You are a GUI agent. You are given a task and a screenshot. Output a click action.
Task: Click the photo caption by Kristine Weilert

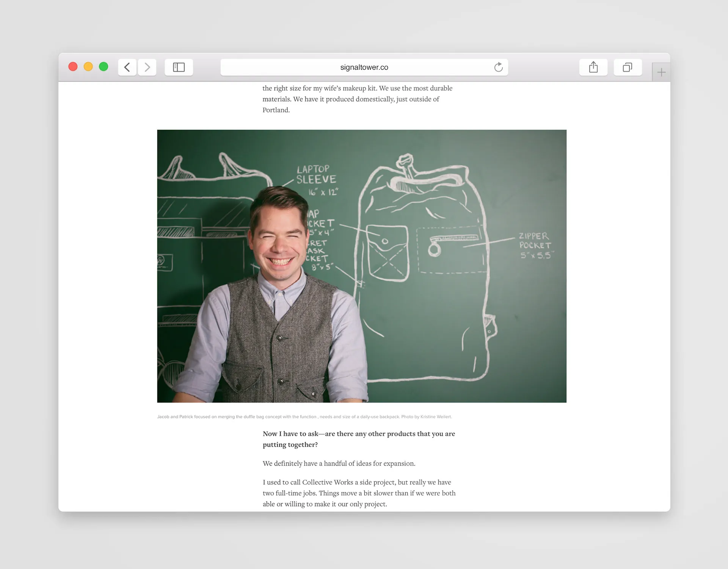point(304,417)
